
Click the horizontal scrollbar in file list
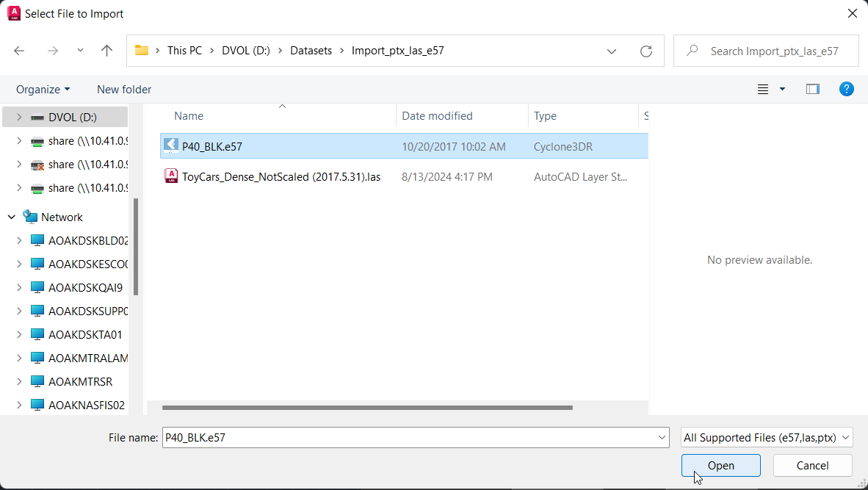(x=367, y=407)
